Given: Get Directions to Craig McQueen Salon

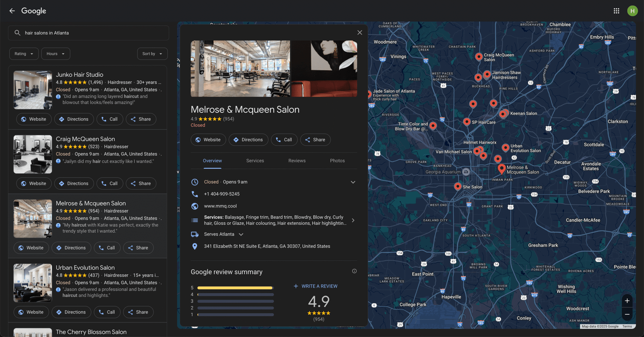Looking at the screenshot, I should (74, 183).
